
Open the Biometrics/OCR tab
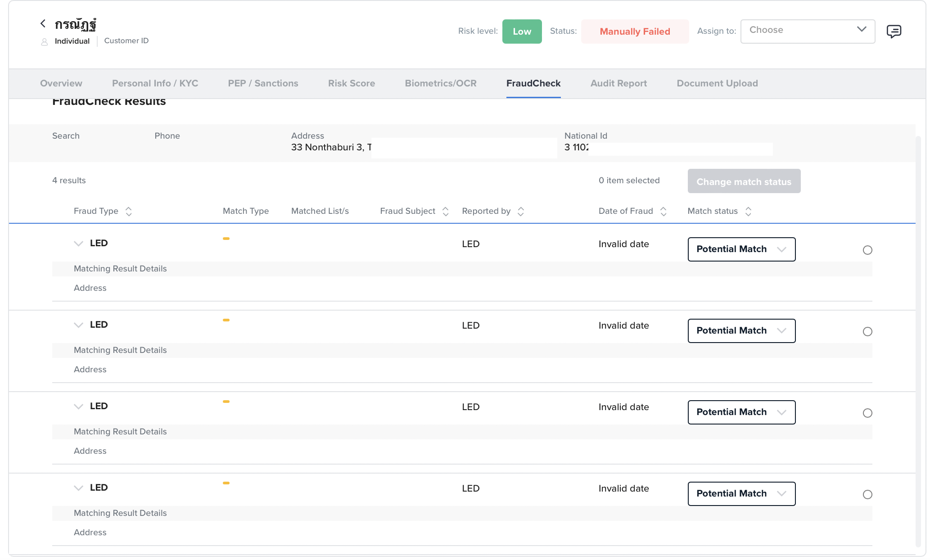coord(441,83)
